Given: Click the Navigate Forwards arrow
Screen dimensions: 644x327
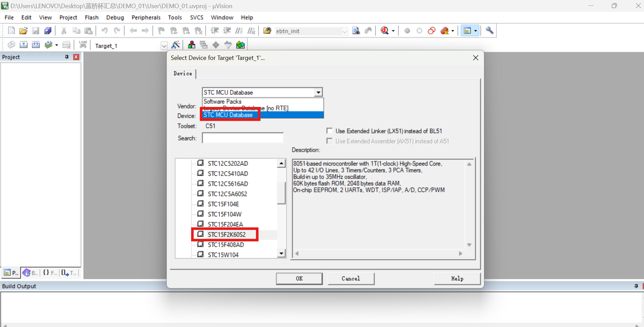Looking at the screenshot, I should coord(145,31).
